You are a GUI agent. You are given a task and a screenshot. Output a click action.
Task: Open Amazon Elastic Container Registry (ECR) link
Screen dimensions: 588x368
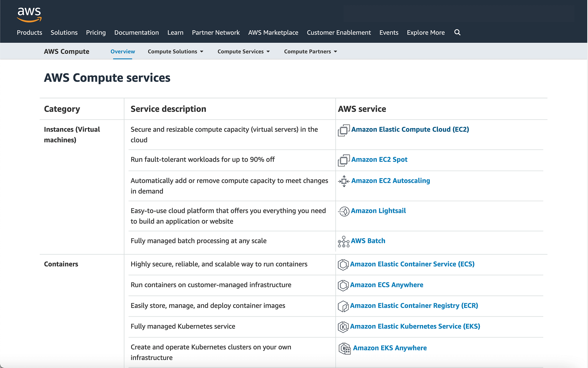(414, 306)
